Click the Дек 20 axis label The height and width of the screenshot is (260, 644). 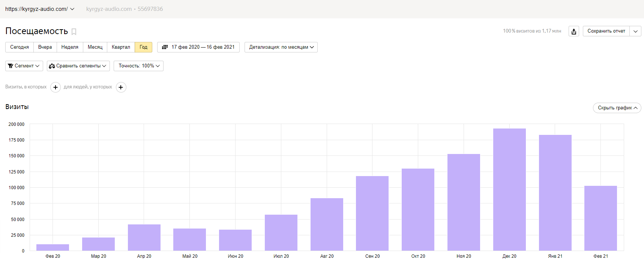(509, 256)
